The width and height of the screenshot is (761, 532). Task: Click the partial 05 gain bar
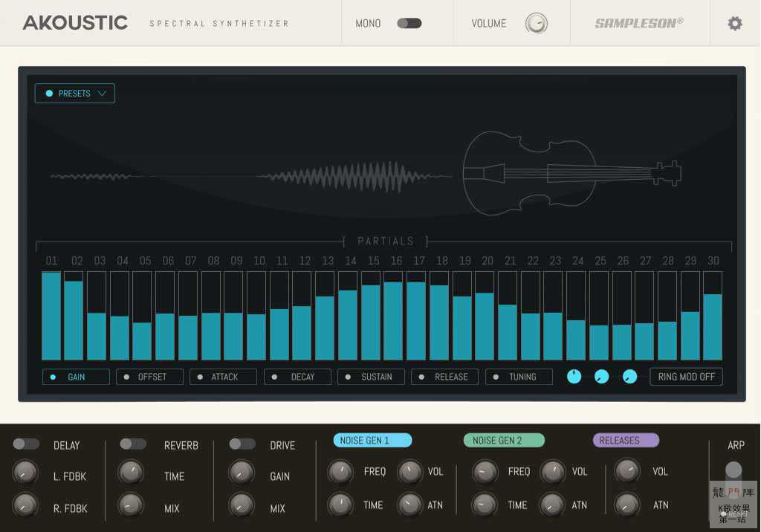[142, 316]
